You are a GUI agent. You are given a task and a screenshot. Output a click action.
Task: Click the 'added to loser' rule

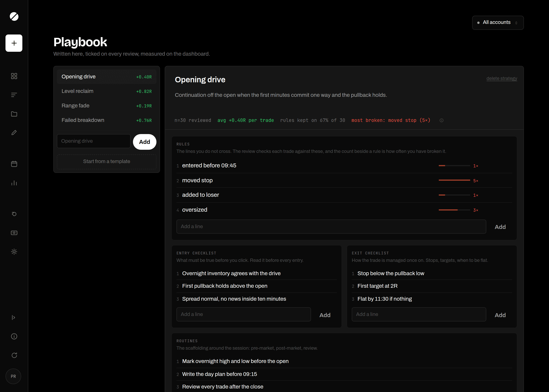tap(200, 195)
